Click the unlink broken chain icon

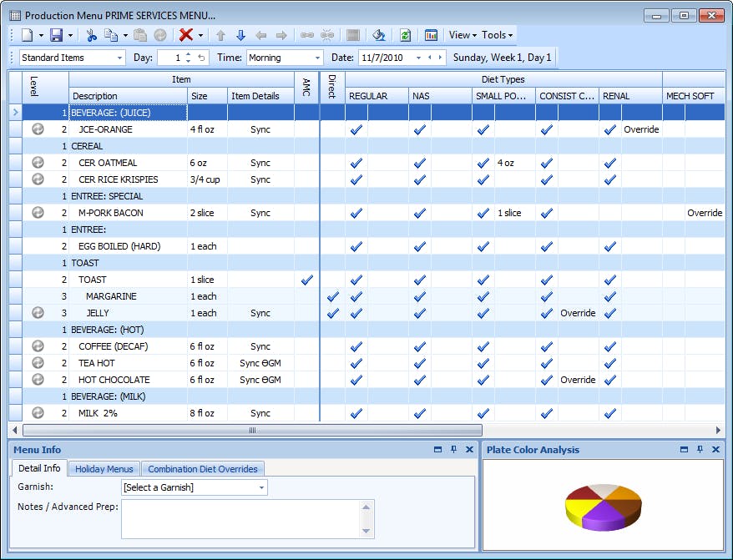pyautogui.click(x=327, y=35)
